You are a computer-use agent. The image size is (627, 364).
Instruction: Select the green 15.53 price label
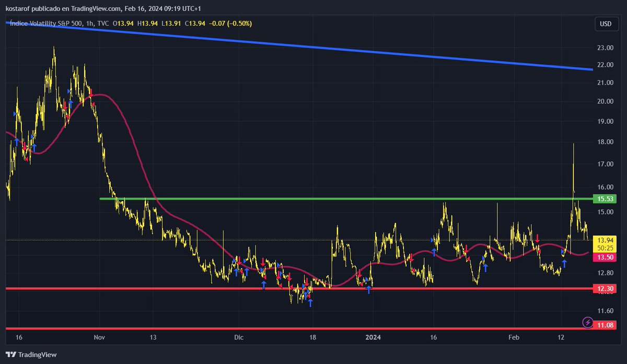(606, 198)
